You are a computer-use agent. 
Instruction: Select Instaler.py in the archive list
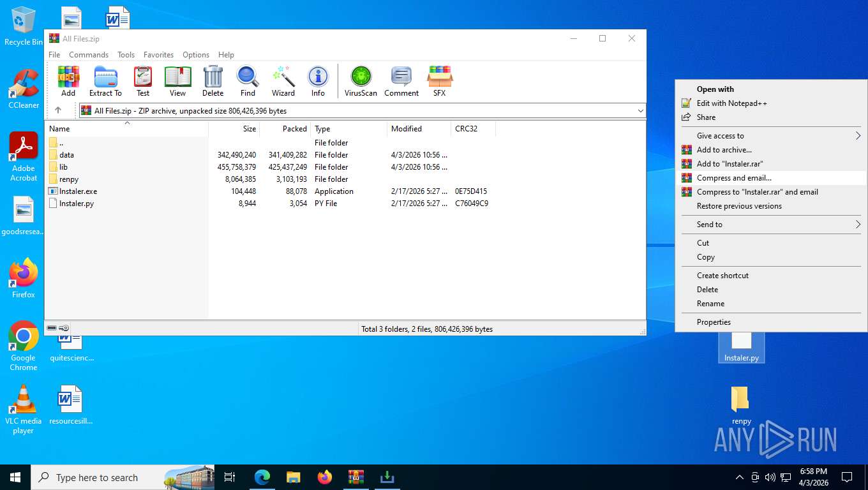[345, 204]
